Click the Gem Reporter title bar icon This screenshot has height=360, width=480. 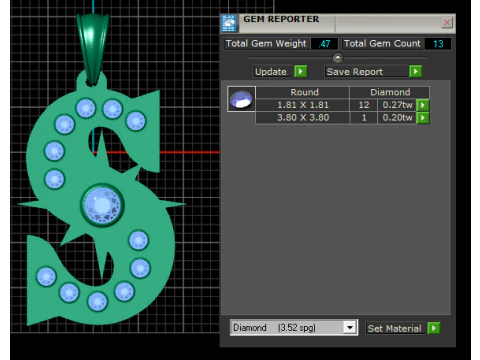click(229, 23)
